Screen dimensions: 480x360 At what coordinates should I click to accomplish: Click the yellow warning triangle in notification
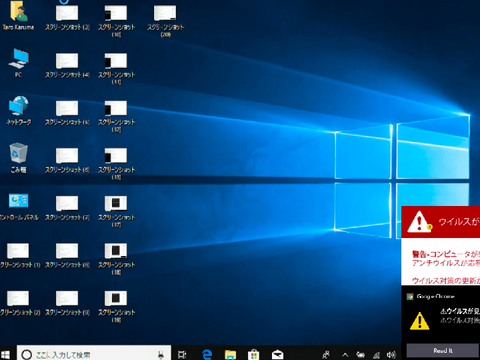coord(419,321)
